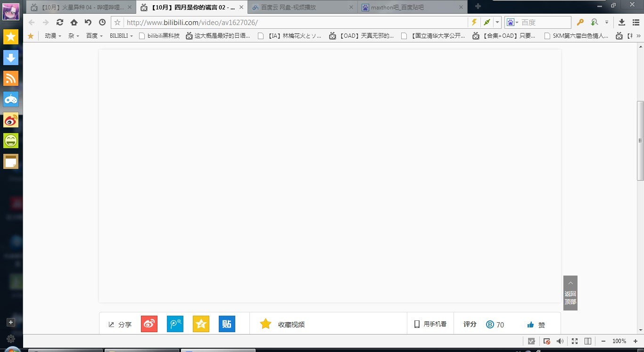Click the green toolbar icon beside the key
Screen dimensions: 644x352
coord(594,22)
